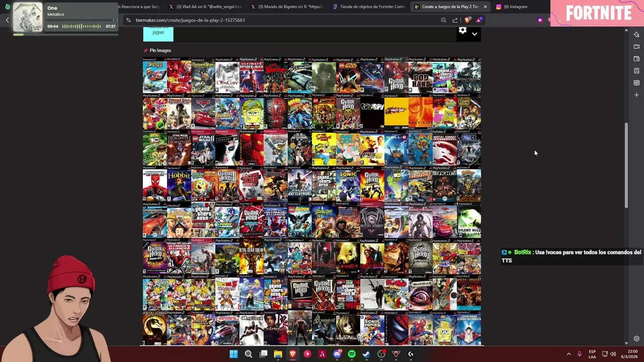Click the taskbar volume speaker icon
This screenshot has width=644, height=362.
click(613, 354)
